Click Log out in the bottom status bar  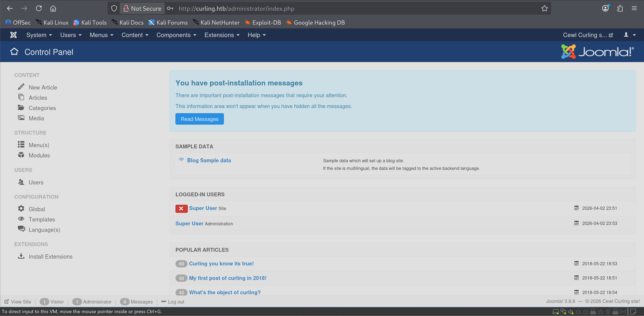tap(173, 302)
